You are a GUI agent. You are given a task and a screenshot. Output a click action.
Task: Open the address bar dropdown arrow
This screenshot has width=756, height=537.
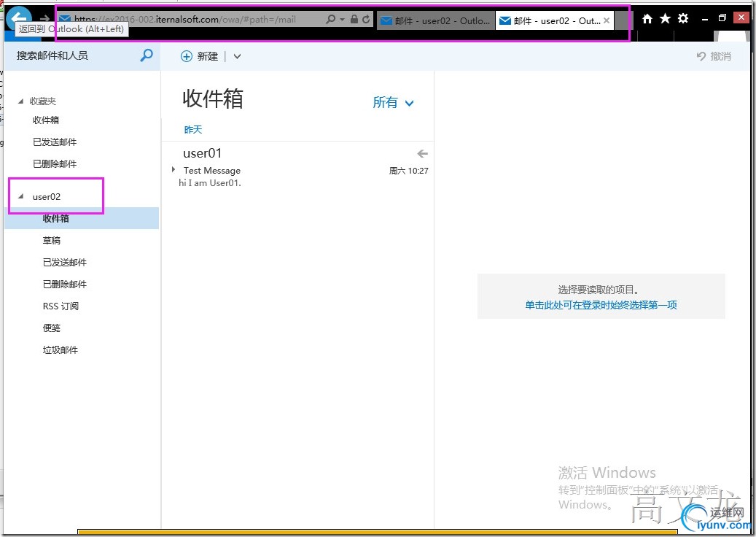pyautogui.click(x=343, y=19)
